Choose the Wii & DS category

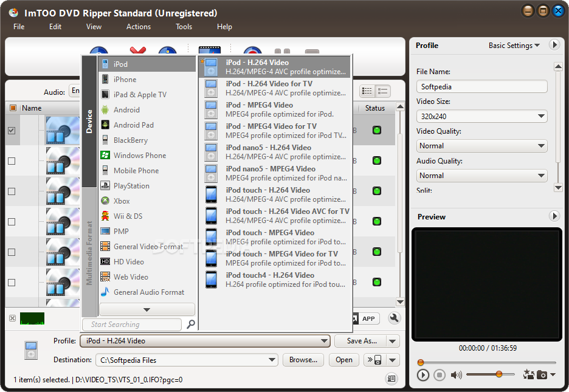pos(147,216)
